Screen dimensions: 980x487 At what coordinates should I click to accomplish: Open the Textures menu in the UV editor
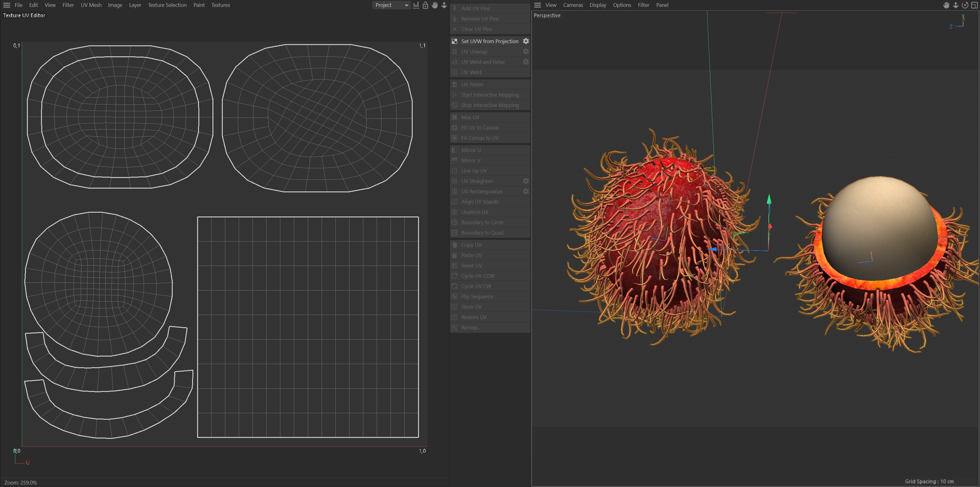220,5
